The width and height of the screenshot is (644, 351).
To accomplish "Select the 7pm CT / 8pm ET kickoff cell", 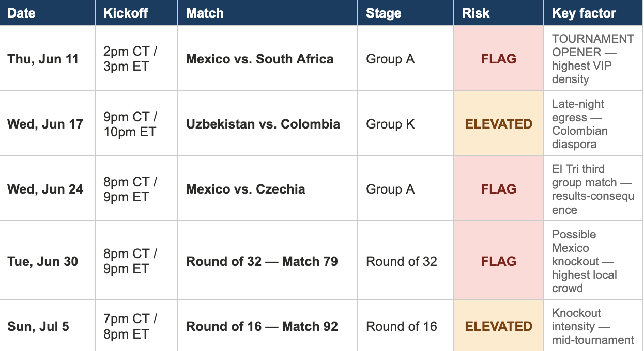I will 136,326.
